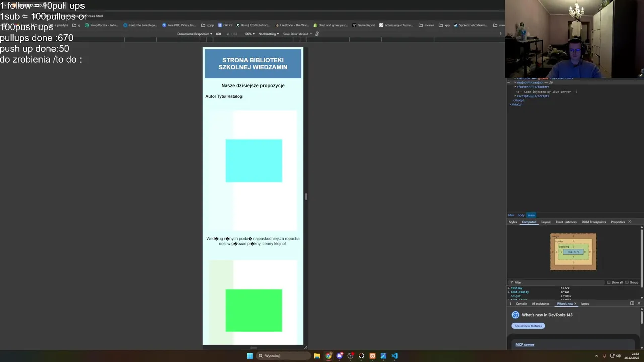644x362 pixels.
Task: Open the Free PDF, Video bookmark
Action: click(179, 25)
